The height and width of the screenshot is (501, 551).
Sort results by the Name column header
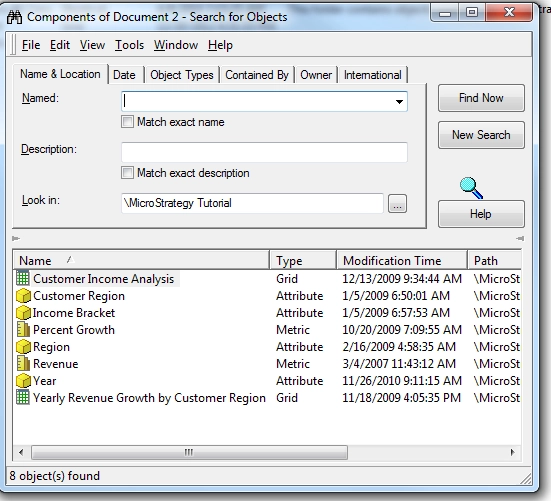click(x=141, y=260)
